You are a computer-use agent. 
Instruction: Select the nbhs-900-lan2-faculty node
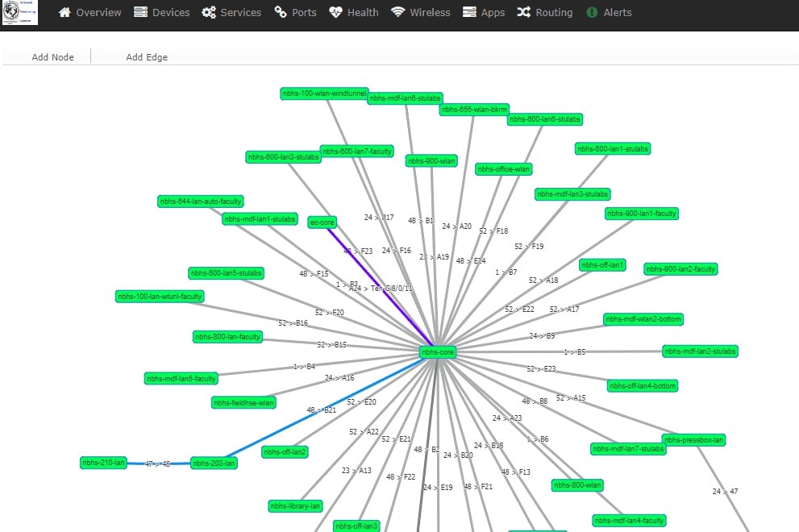point(680,269)
